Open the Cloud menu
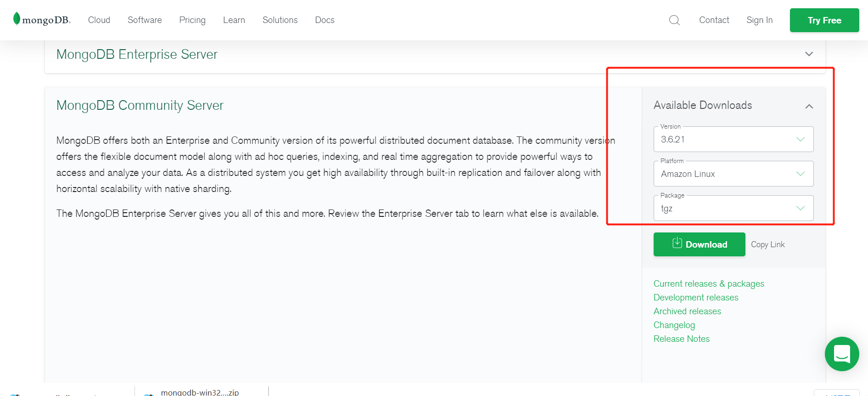This screenshot has width=868, height=396. point(99,20)
